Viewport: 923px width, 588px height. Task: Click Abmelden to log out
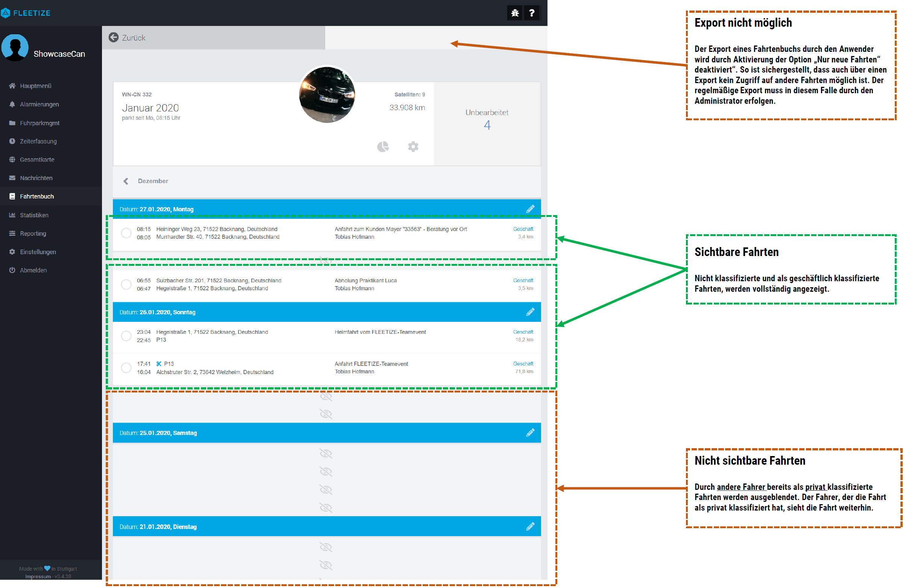click(x=33, y=270)
